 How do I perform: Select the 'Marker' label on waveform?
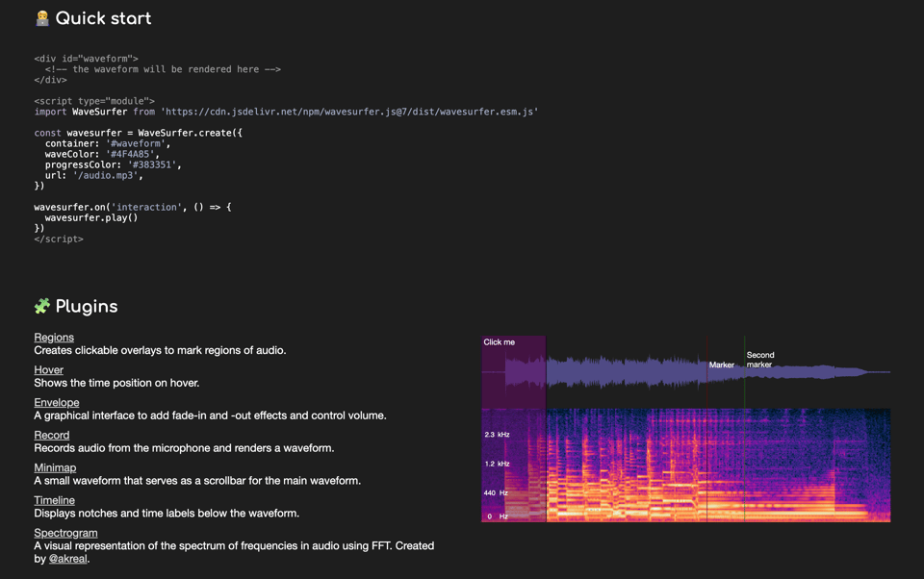click(x=721, y=365)
